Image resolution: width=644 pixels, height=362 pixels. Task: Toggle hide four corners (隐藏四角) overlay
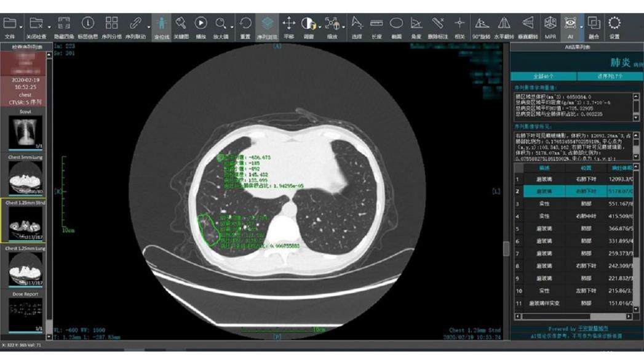click(x=63, y=23)
